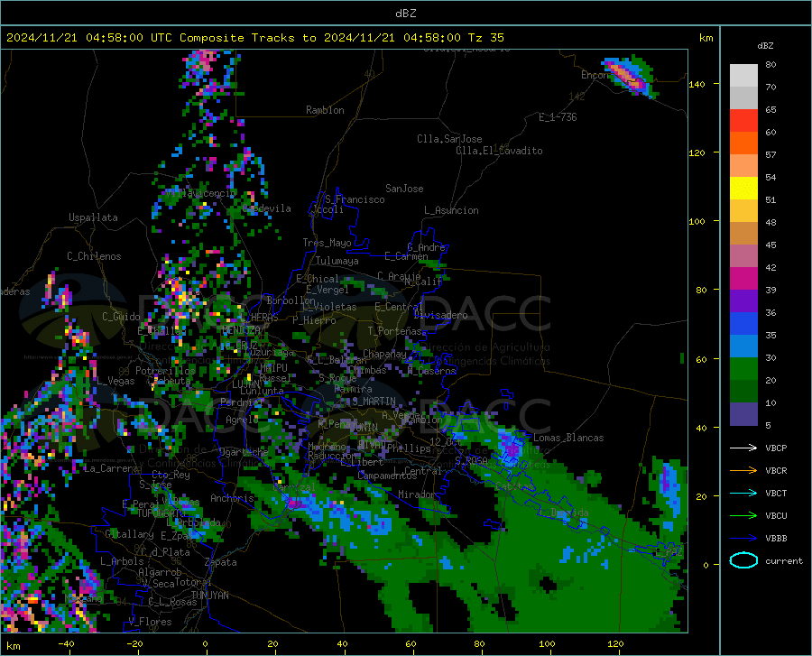The width and height of the screenshot is (812, 656).
Task: Click the Chapanay map label
Action: [384, 354]
